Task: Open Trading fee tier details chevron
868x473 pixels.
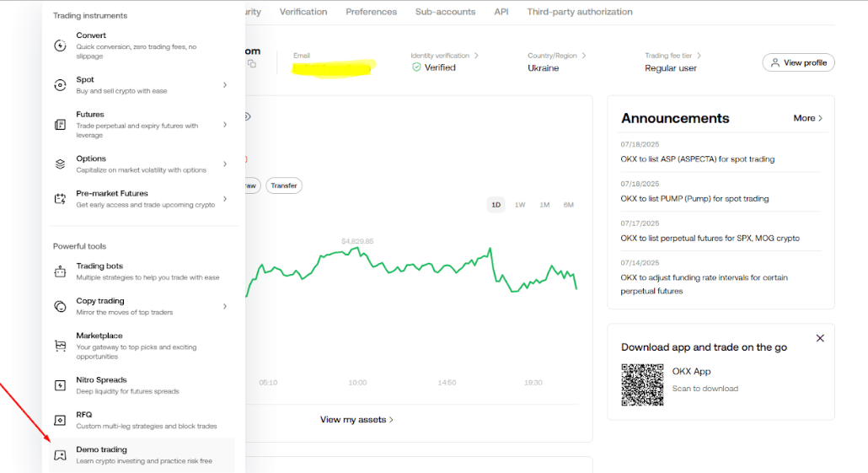Action: point(699,56)
